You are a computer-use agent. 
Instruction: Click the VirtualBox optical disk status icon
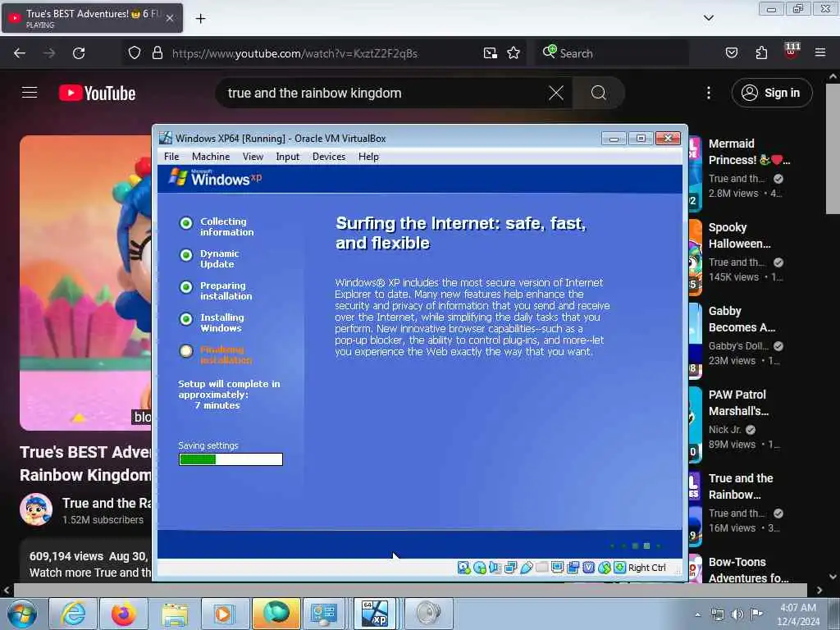point(480,568)
